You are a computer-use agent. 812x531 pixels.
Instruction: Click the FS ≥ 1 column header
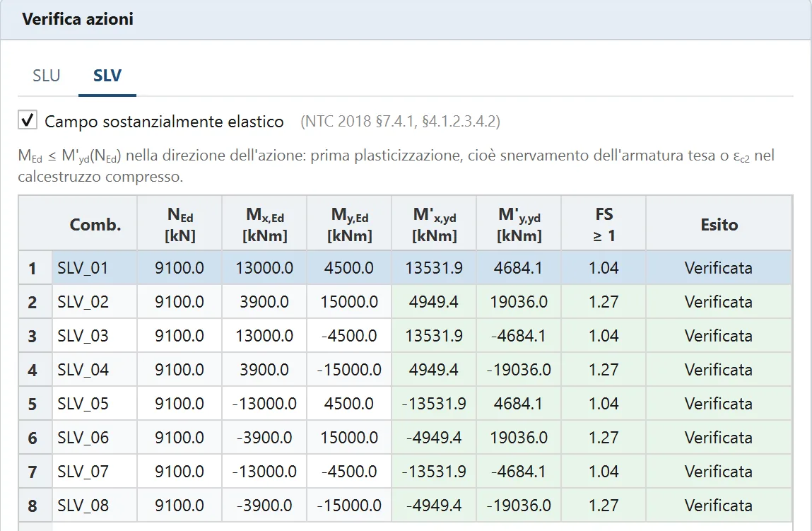pyautogui.click(x=604, y=224)
